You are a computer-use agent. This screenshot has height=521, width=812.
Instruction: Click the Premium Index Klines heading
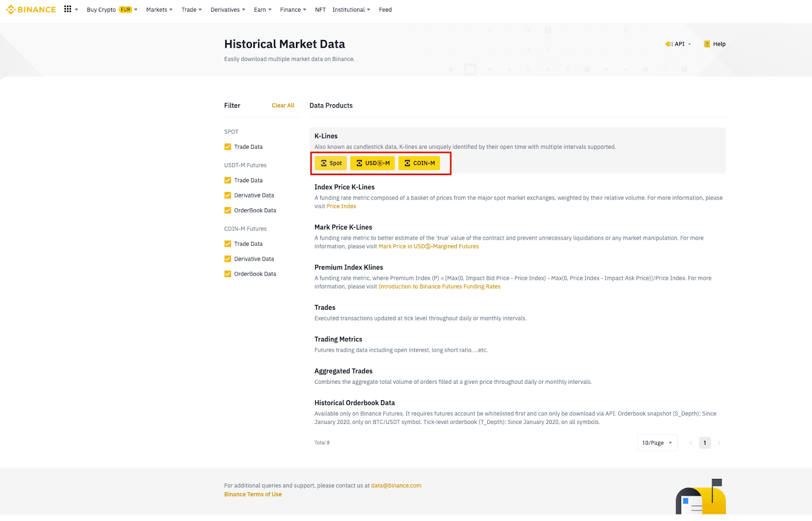pos(349,267)
